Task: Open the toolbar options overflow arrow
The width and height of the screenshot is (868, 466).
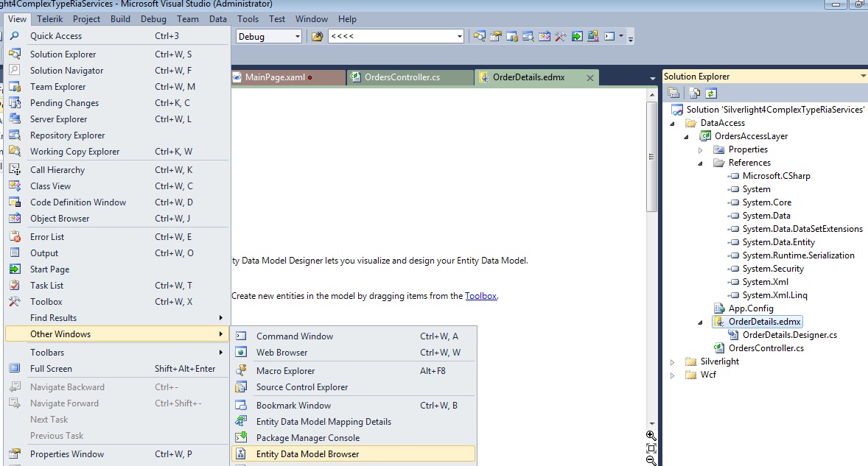Action: click(x=631, y=38)
